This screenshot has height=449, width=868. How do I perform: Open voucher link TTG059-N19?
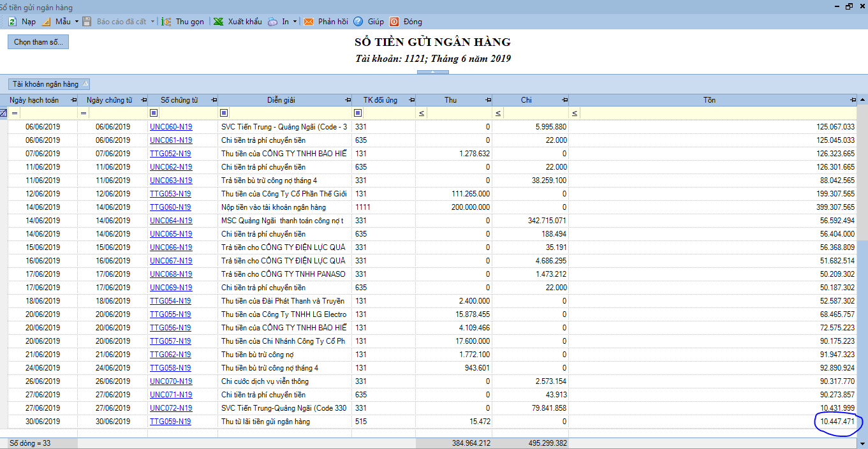click(170, 422)
